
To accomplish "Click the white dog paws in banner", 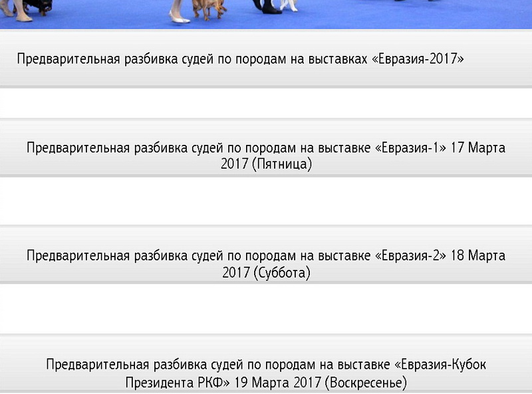I will click(289, 5).
